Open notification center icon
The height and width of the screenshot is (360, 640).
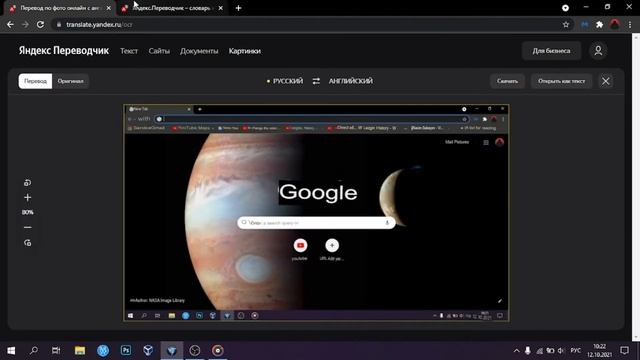point(624,351)
